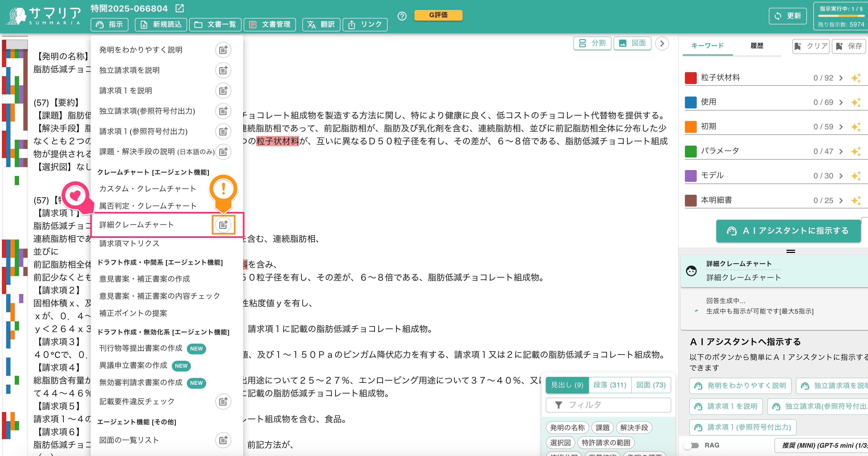Viewport: 868px width, 456px height.
Task: Select 意見書案・補正書案の作成 menu item
Action: 144,279
